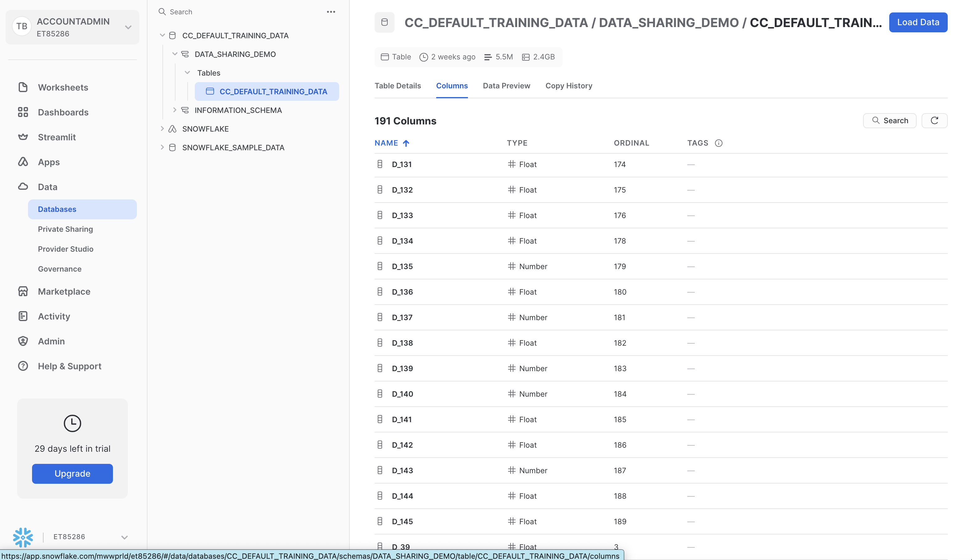Click the Worksheets sidebar icon
This screenshot has height=560, width=972.
tap(23, 87)
